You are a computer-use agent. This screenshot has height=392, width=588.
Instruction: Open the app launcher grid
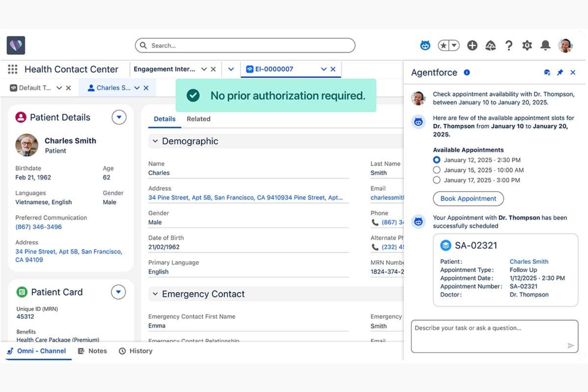pos(13,69)
